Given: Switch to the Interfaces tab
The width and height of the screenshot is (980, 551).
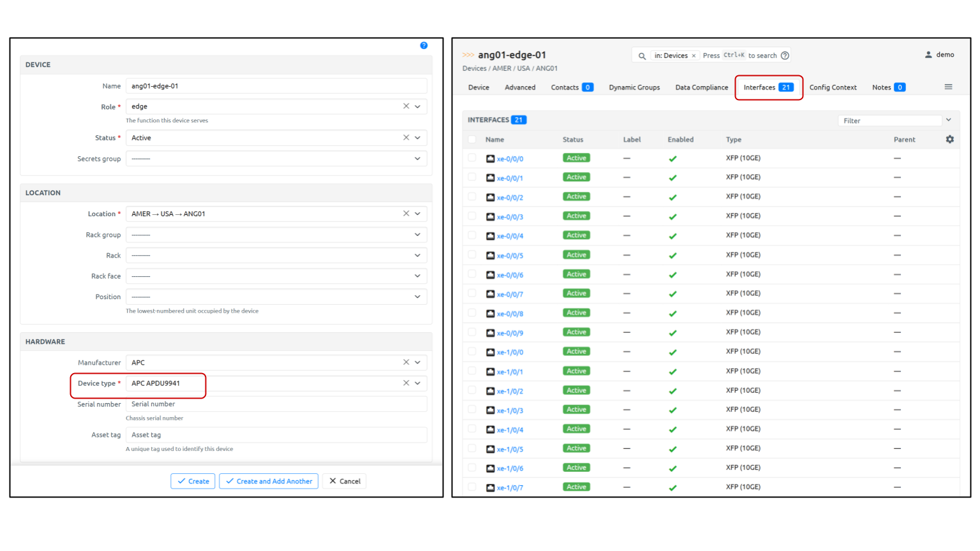Looking at the screenshot, I should tap(768, 87).
